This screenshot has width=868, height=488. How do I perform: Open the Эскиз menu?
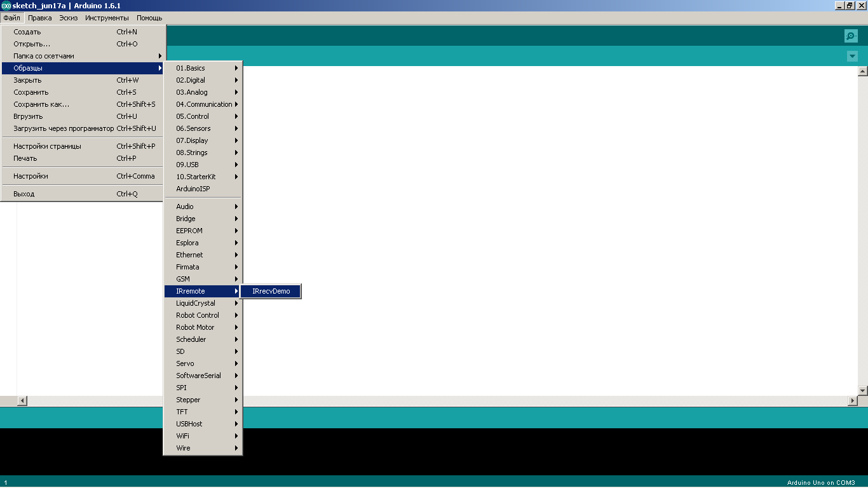point(69,18)
